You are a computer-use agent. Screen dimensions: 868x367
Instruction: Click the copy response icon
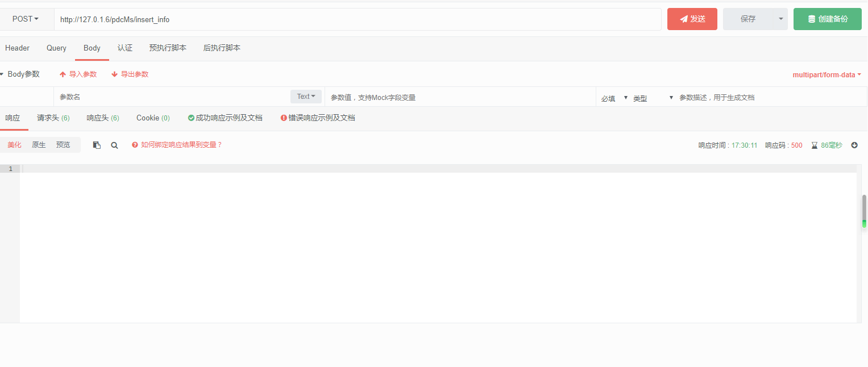click(x=97, y=145)
